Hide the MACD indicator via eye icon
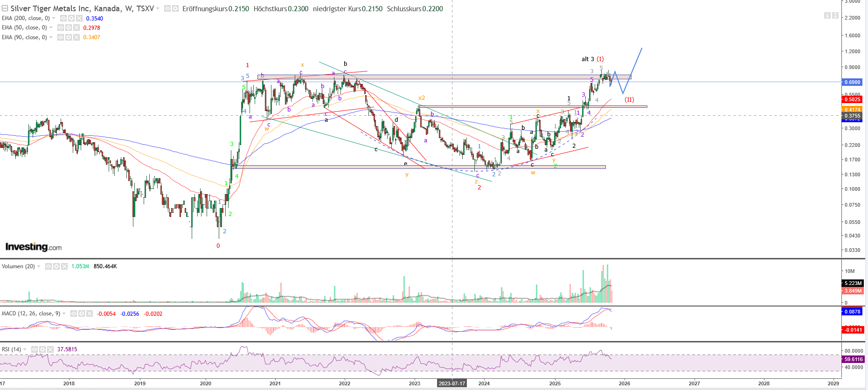868x390 pixels. click(74, 313)
